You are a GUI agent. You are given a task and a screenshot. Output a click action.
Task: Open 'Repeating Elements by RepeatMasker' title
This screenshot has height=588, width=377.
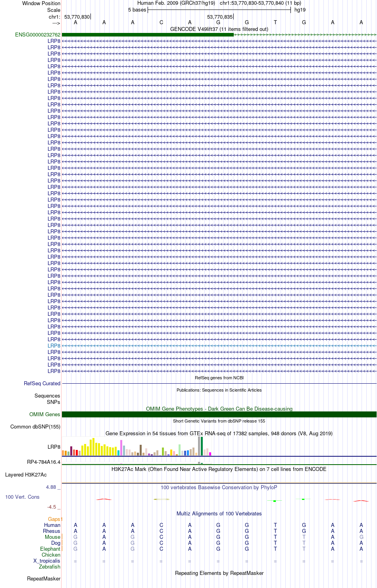(219, 573)
